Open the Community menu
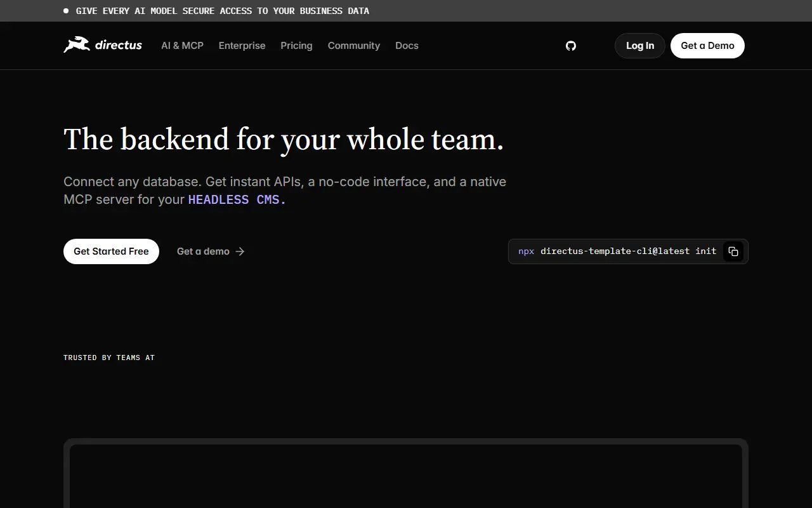The height and width of the screenshot is (508, 812). 353,46
